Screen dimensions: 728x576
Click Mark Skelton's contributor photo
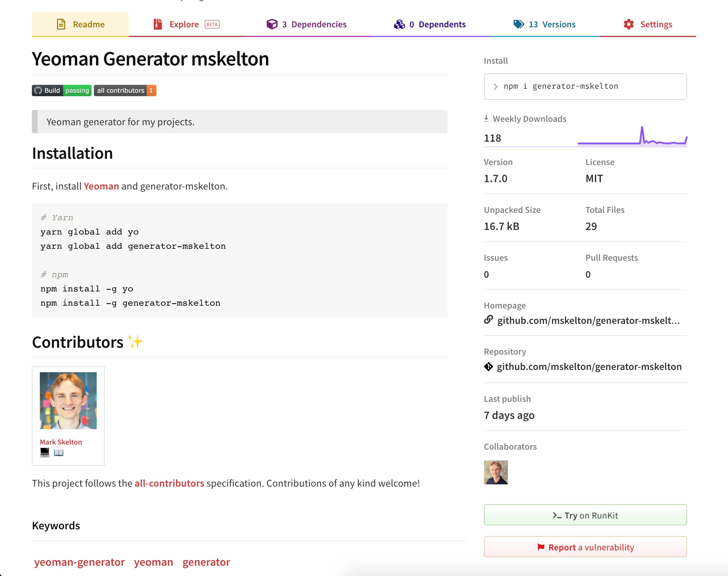point(68,401)
